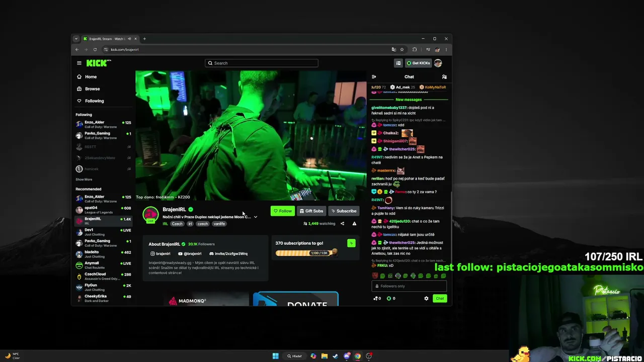Select the first emote in quick emote bar
Screen dimensions: 644x362
375,276
